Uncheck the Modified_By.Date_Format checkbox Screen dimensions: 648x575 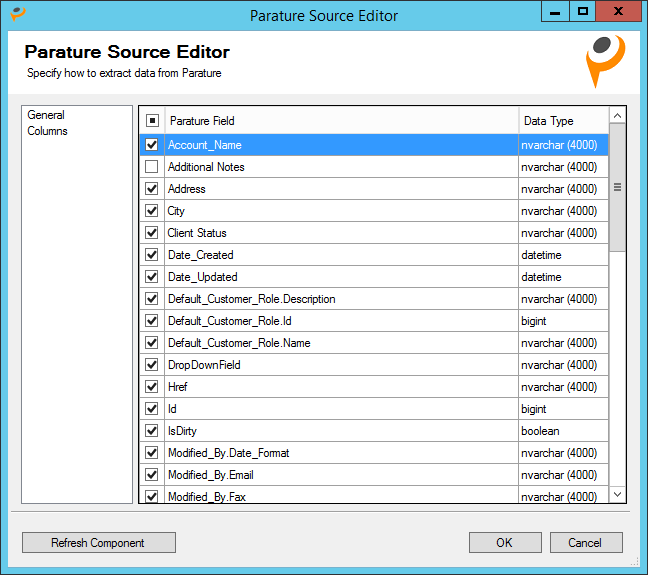tap(152, 453)
